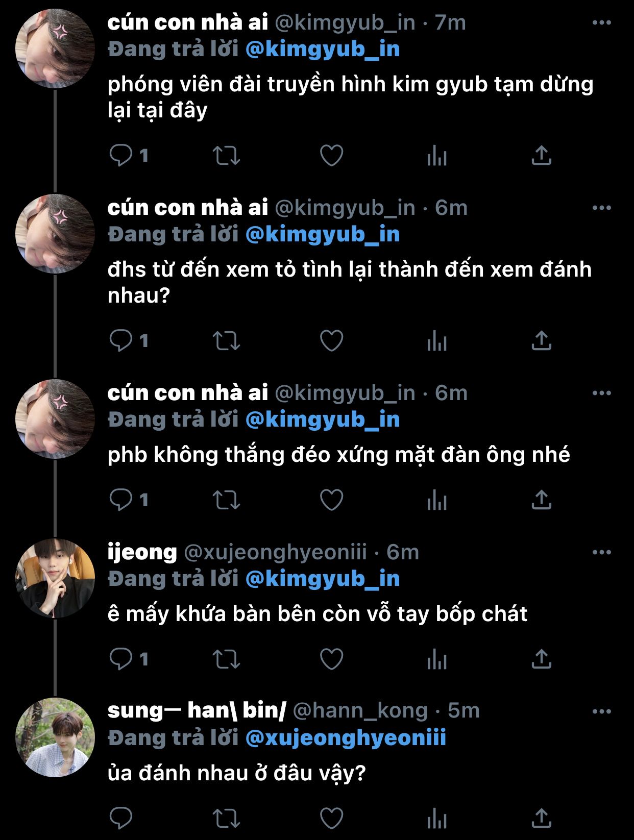Open sung han bin's avatar

tap(55, 737)
